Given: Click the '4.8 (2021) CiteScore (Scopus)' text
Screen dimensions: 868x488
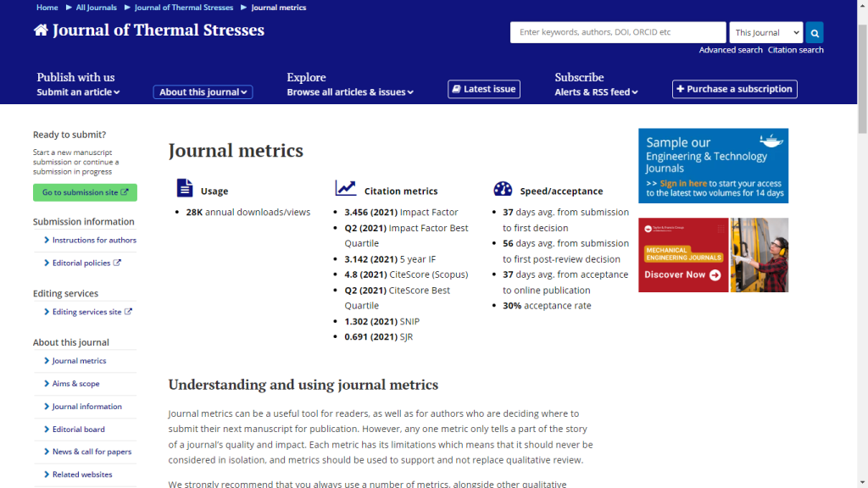Looking at the screenshot, I should (406, 274).
